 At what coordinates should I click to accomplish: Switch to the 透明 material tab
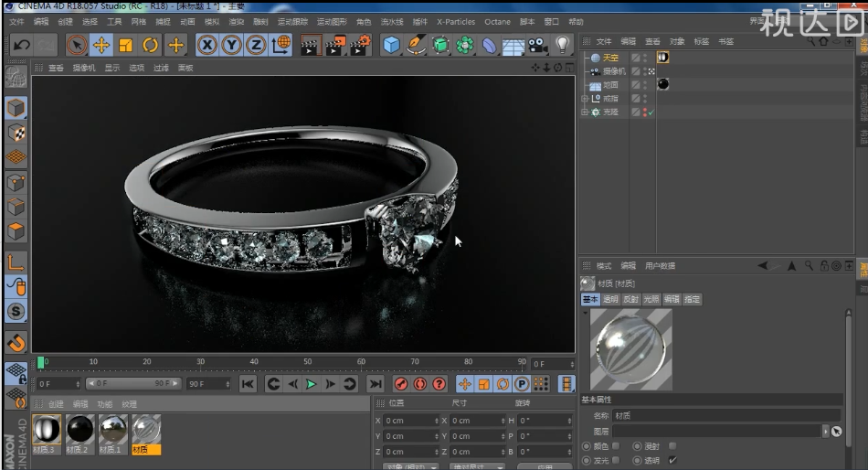610,299
